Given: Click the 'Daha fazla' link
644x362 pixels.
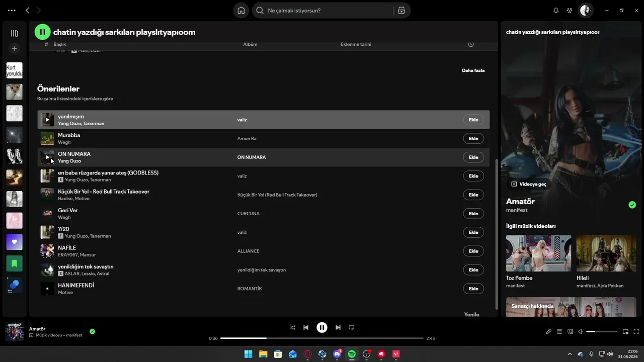Looking at the screenshot, I should 473,70.
